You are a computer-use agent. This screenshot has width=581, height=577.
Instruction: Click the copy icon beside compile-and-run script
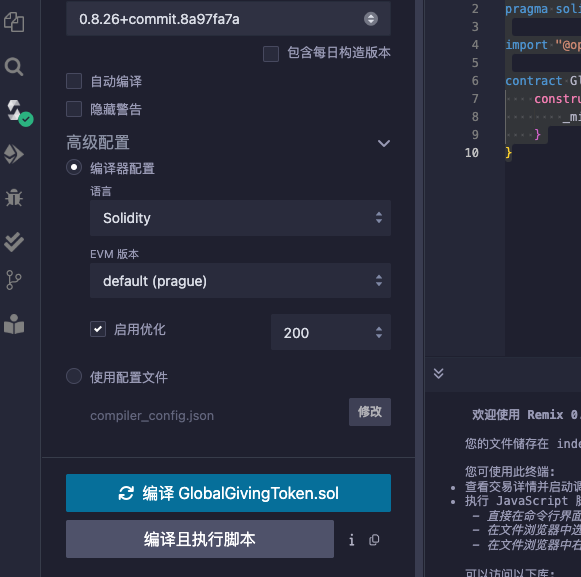(x=374, y=540)
